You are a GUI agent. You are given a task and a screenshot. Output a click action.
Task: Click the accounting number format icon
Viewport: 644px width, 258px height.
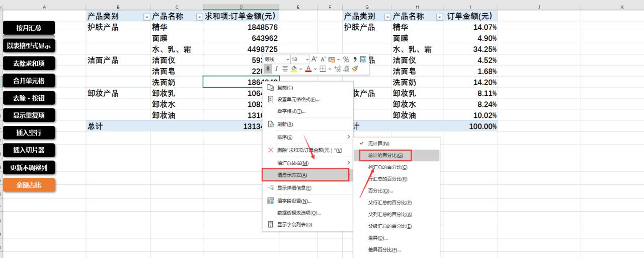[332, 59]
